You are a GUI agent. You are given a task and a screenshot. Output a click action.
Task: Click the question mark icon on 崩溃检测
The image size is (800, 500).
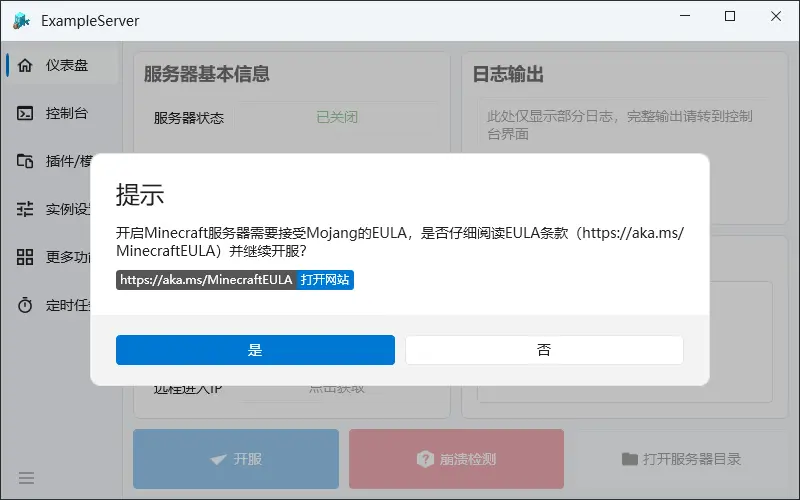point(425,459)
